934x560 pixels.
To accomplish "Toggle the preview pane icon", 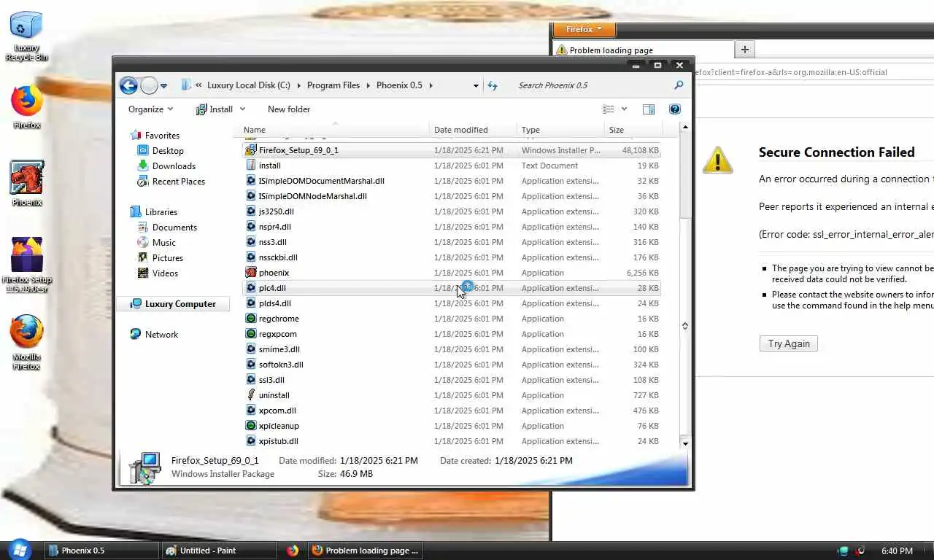I will [648, 109].
